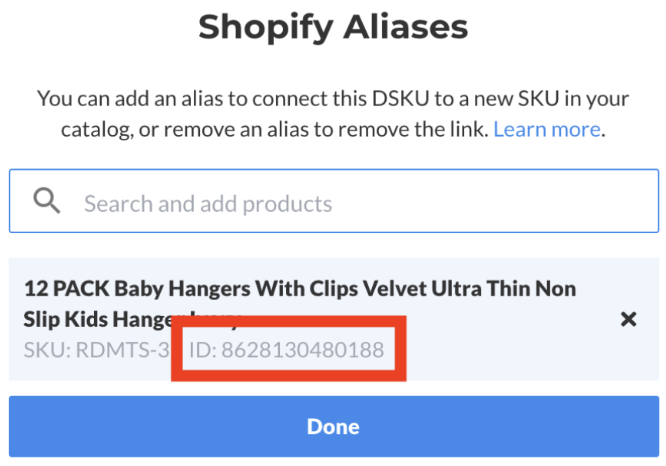Select the 12 PACK Baby Hangers product title
Viewport: 666px width, 466px height.
click(299, 303)
